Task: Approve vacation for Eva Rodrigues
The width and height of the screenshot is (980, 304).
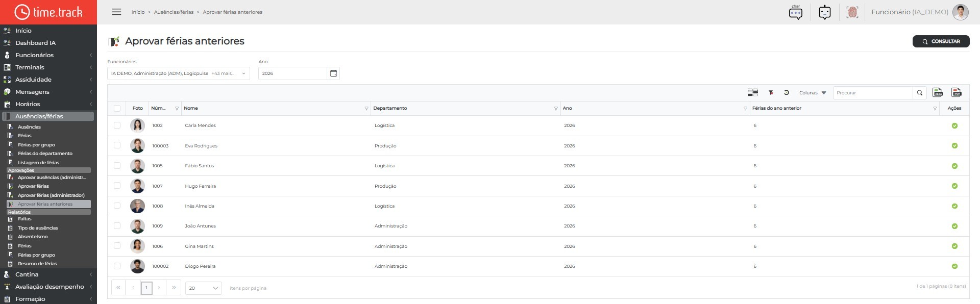Action: (954, 146)
